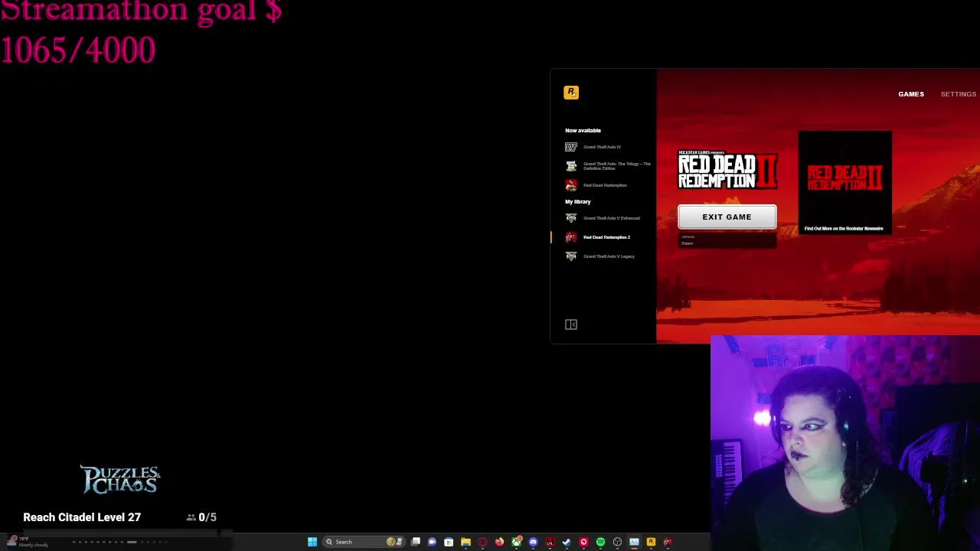
Task: Select Grand Theft Auto V Enhanced
Action: [603, 218]
